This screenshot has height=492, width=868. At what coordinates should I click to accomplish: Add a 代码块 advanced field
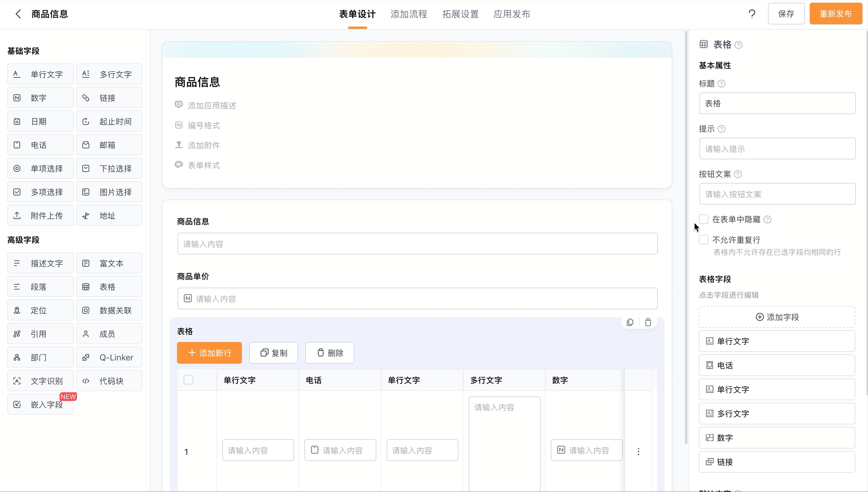click(x=109, y=381)
